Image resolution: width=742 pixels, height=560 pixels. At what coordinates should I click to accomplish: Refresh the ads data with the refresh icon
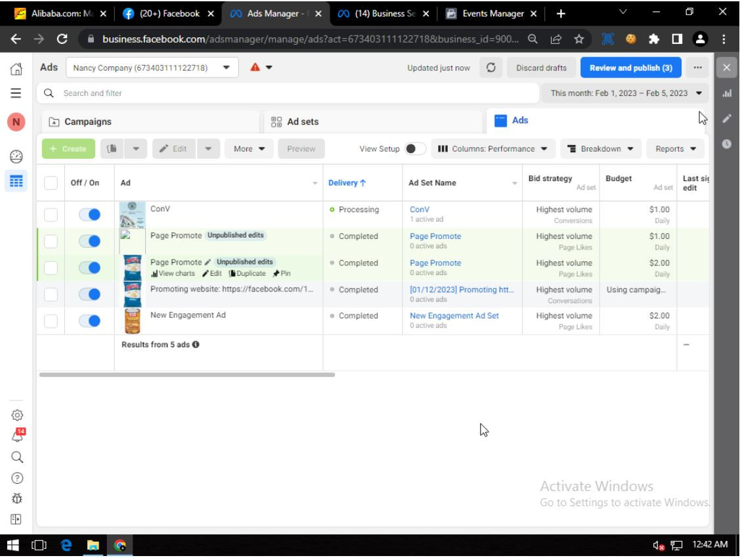click(x=492, y=68)
